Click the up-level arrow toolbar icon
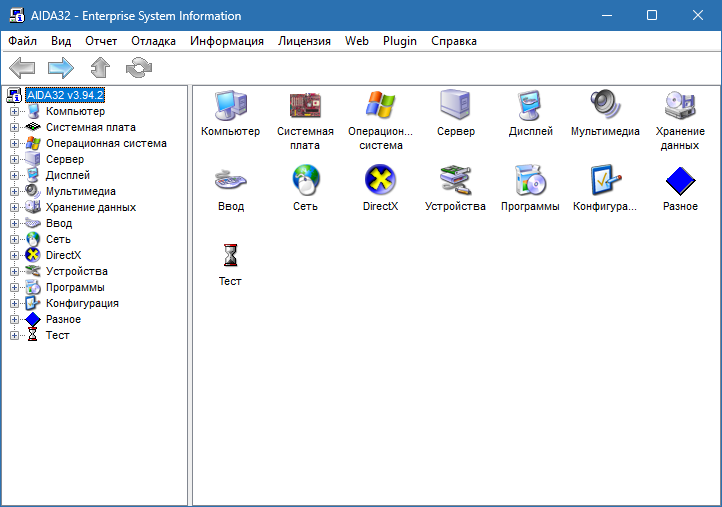Image resolution: width=722 pixels, height=507 pixels. click(x=100, y=68)
